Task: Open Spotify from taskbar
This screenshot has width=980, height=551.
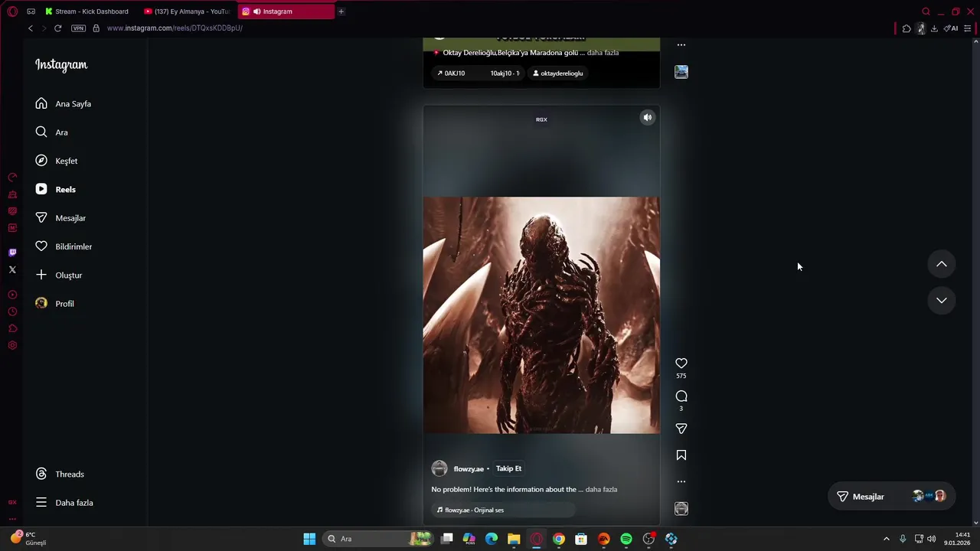Action: (x=626, y=539)
